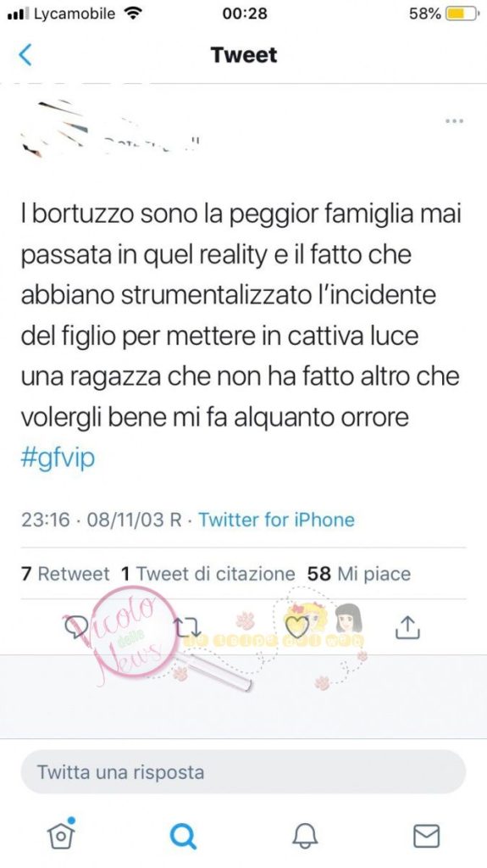
Task: Tap the Twitter for iPhone link
Action: (276, 520)
